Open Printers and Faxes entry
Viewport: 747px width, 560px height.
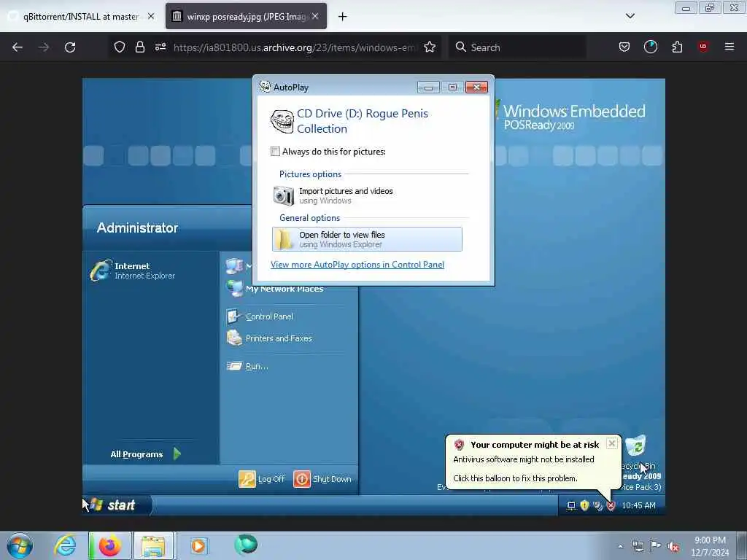pos(270,338)
